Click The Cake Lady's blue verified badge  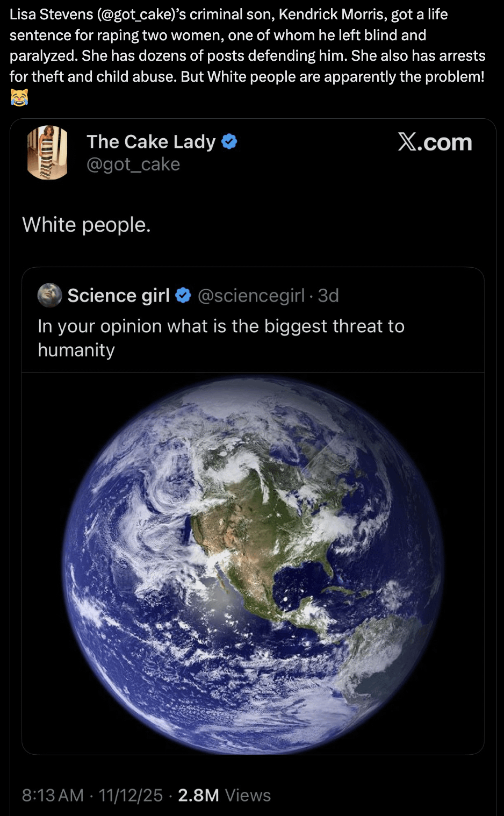[229, 142]
